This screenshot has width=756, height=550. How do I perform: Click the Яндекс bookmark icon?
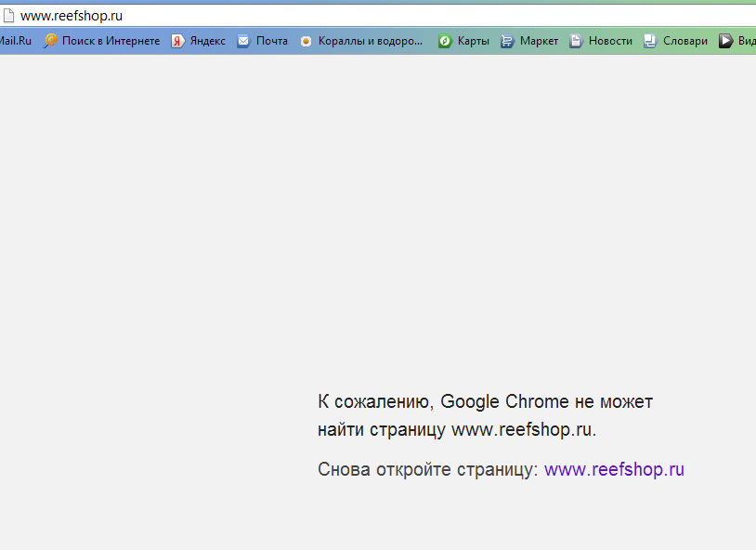(x=178, y=41)
